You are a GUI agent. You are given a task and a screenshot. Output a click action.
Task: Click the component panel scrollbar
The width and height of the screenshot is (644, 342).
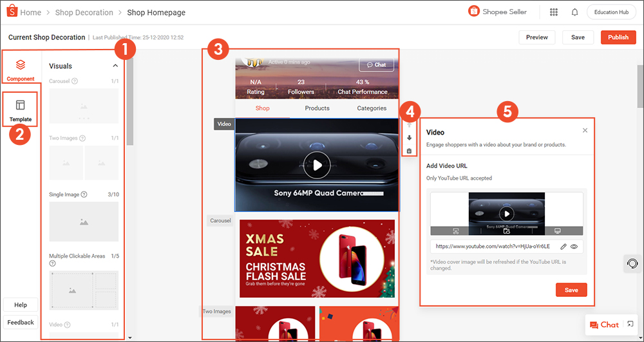130,102
